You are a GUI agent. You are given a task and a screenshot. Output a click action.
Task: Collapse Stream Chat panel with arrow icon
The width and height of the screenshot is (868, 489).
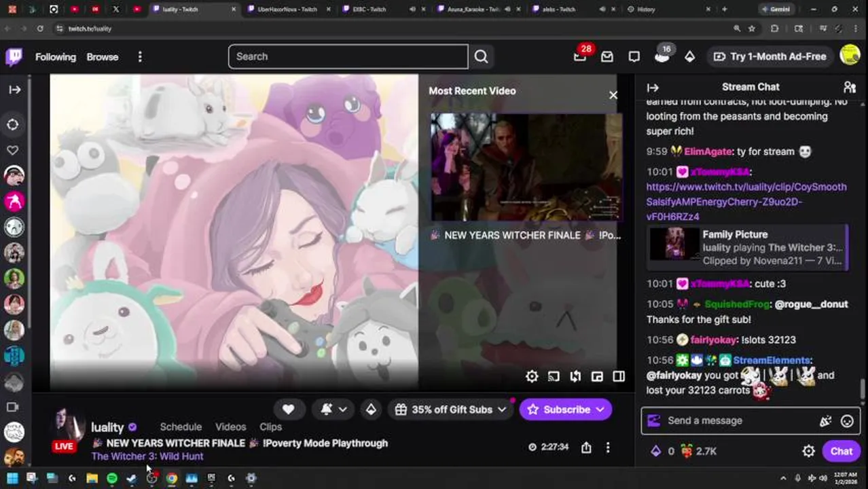pos(653,88)
